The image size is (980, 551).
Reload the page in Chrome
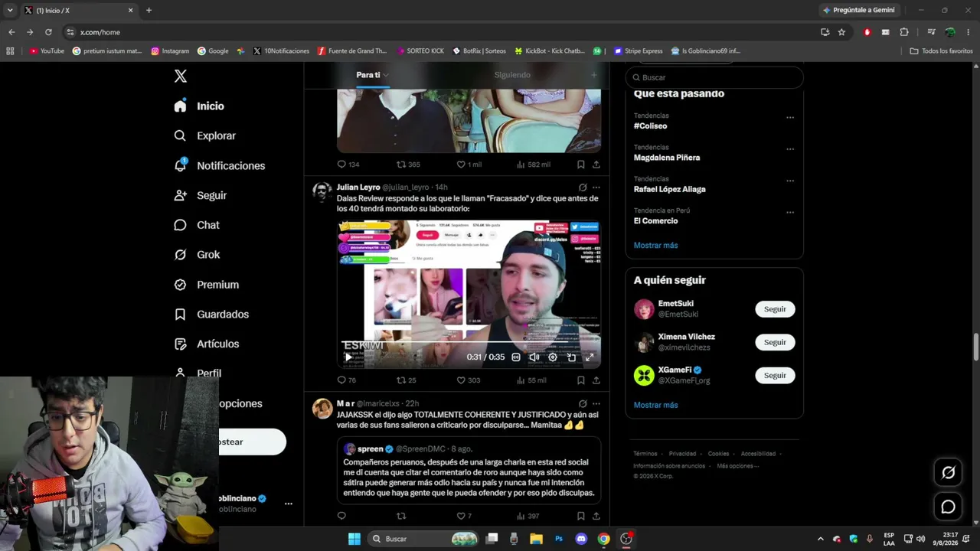(48, 32)
